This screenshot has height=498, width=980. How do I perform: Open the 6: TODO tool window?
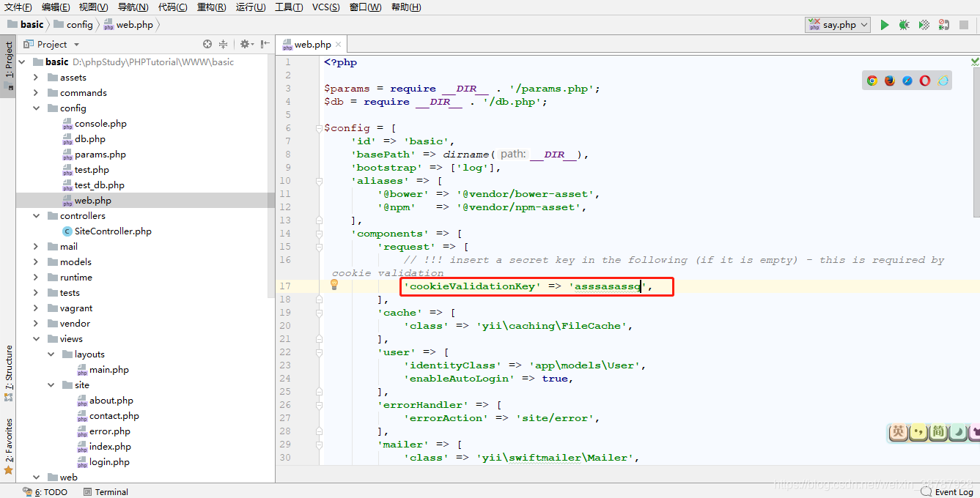45,492
